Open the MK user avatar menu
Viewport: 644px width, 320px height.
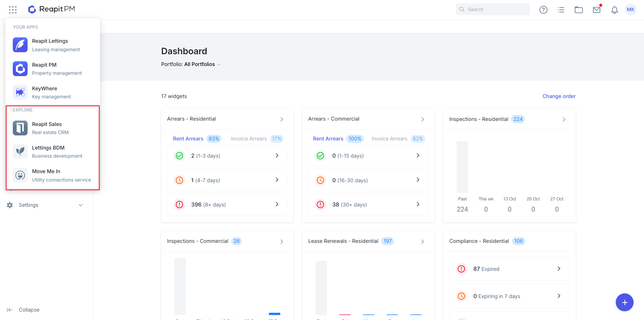tap(631, 9)
